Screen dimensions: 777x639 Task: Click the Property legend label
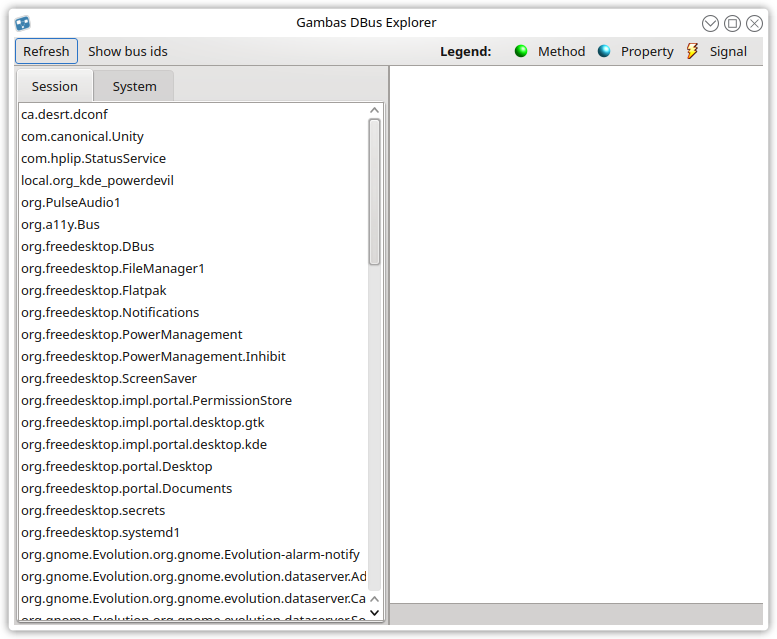pyautogui.click(x=647, y=52)
